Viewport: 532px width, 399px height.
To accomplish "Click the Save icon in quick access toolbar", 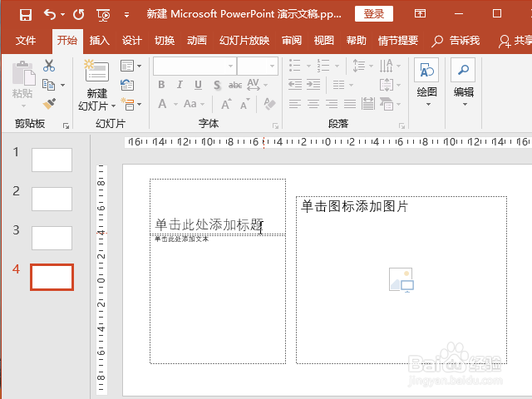I will point(26,15).
